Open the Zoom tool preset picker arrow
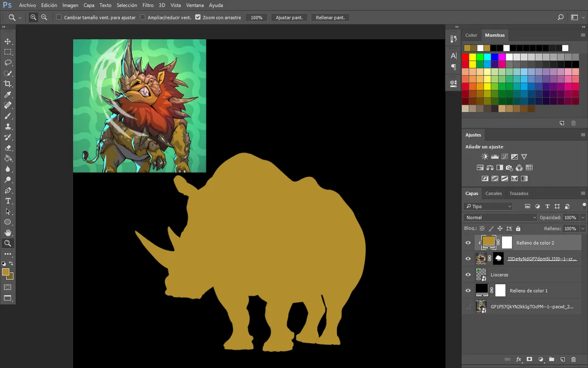Screen dimensions: 588x368 pos(20,17)
